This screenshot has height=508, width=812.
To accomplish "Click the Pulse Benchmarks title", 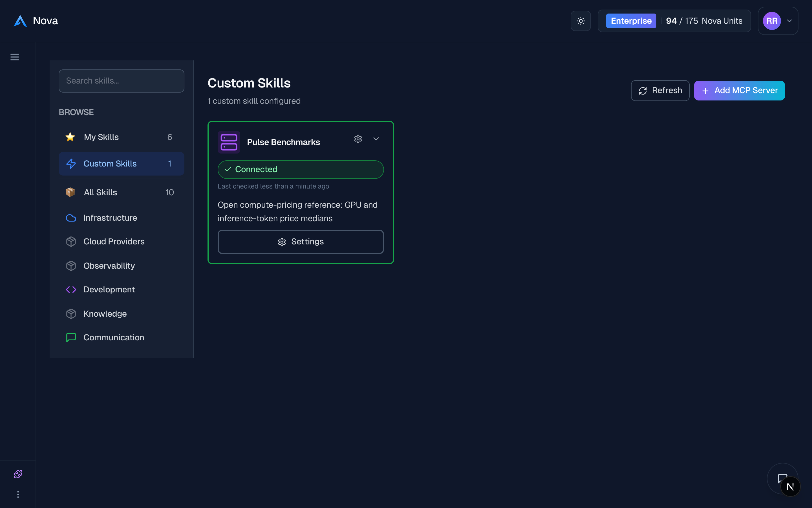I will [x=284, y=142].
